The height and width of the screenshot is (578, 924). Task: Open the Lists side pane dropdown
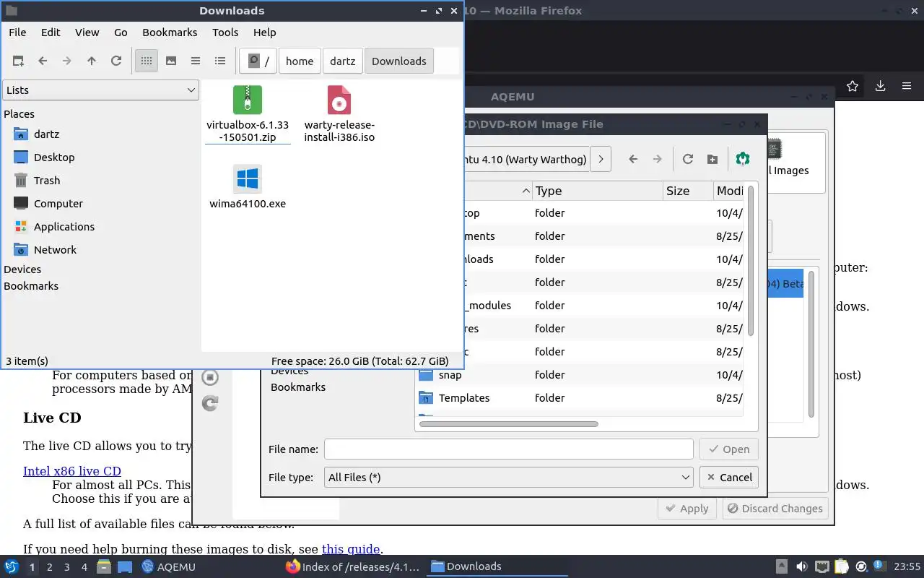(x=100, y=90)
